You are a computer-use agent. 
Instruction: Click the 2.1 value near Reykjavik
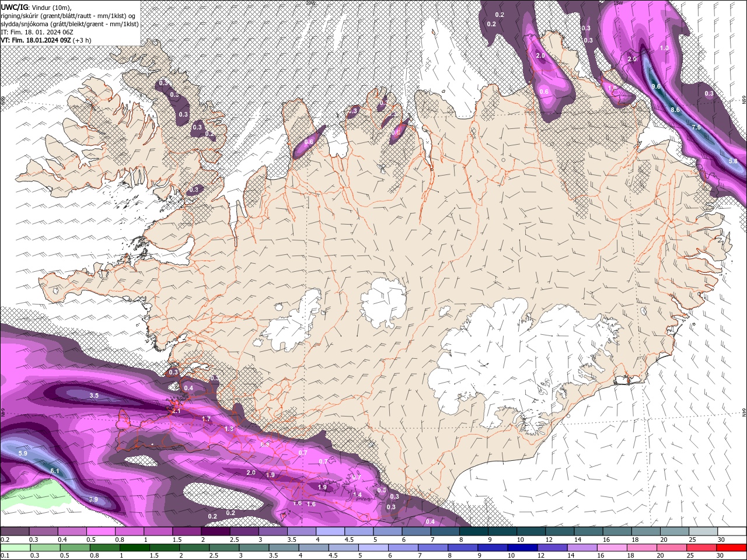[x=177, y=411]
